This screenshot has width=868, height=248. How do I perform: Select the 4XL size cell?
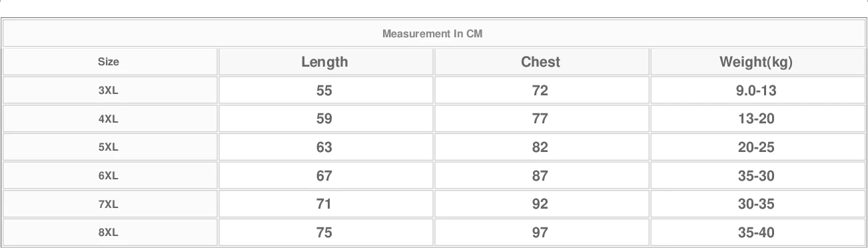point(109,119)
